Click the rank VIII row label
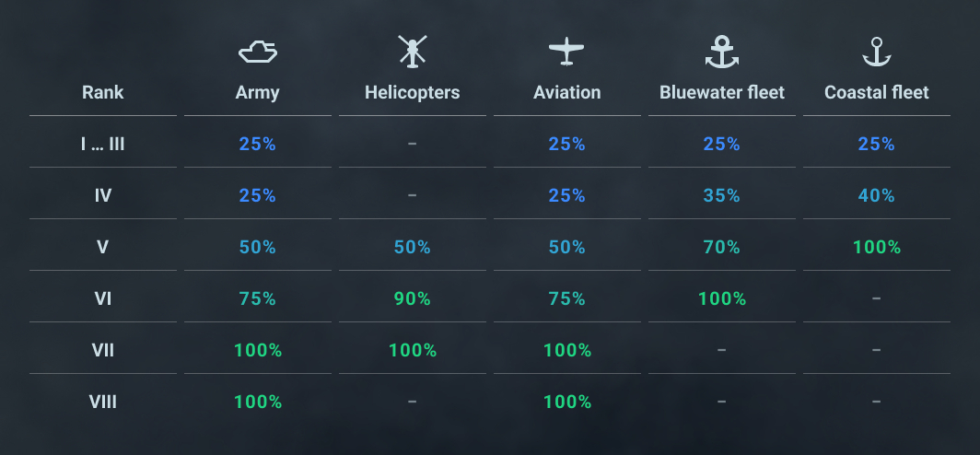980x455 pixels. click(x=102, y=402)
